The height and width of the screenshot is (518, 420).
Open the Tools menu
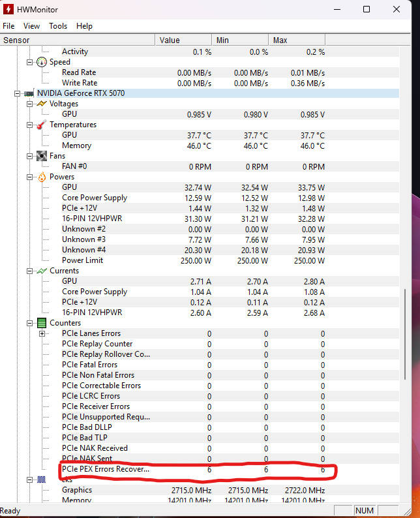pos(58,25)
